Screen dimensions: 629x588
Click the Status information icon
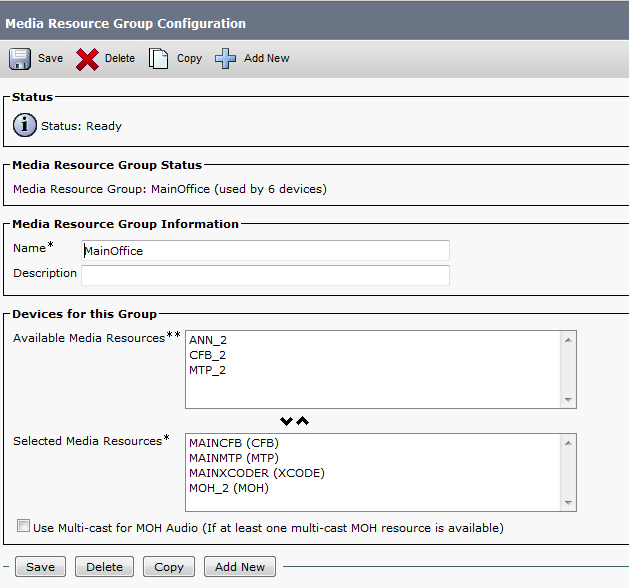25,126
